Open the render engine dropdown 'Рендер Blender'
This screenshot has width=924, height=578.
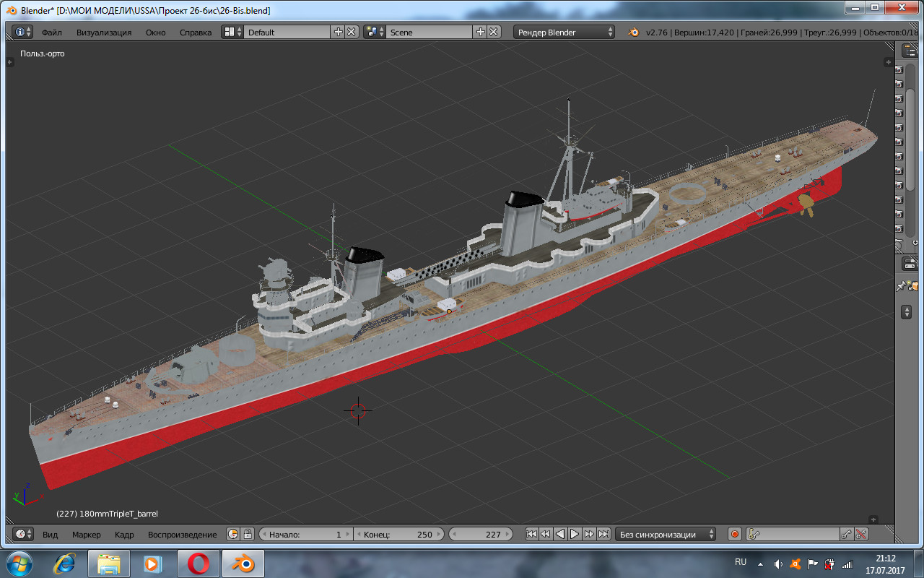(565, 32)
